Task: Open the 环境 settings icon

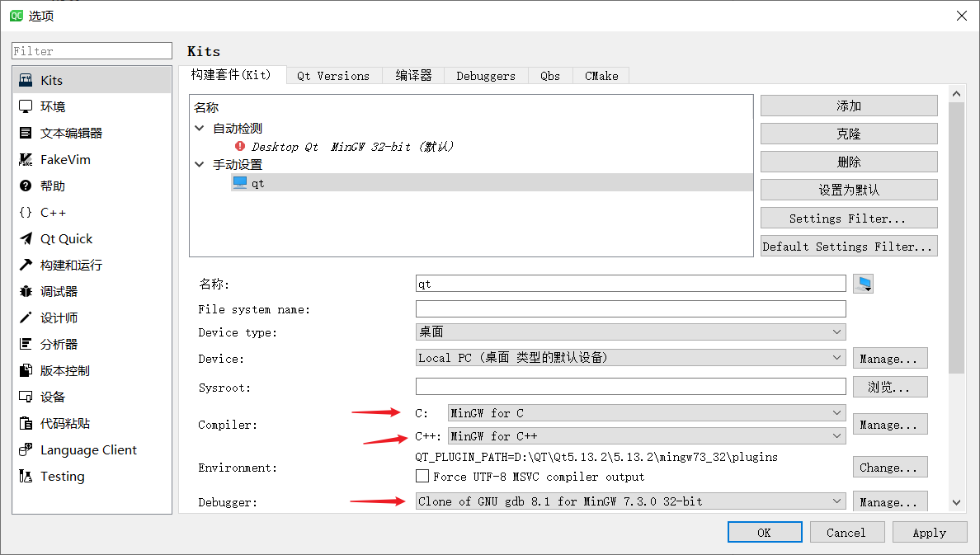Action: tap(26, 106)
